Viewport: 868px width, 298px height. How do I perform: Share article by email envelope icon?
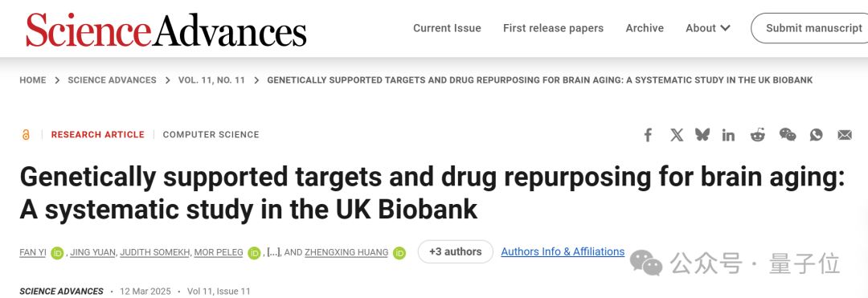[x=845, y=134]
